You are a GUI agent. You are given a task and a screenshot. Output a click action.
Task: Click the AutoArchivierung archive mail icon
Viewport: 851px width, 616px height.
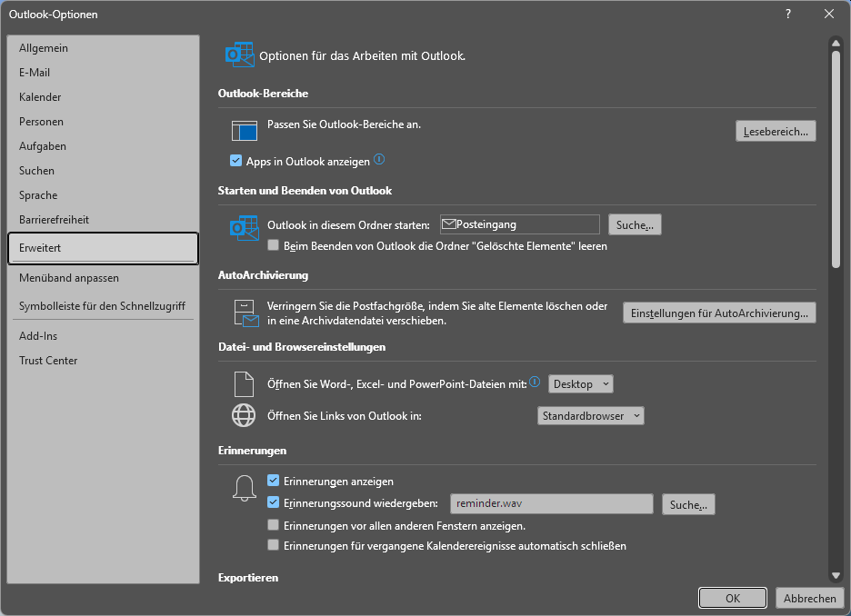pos(245,313)
